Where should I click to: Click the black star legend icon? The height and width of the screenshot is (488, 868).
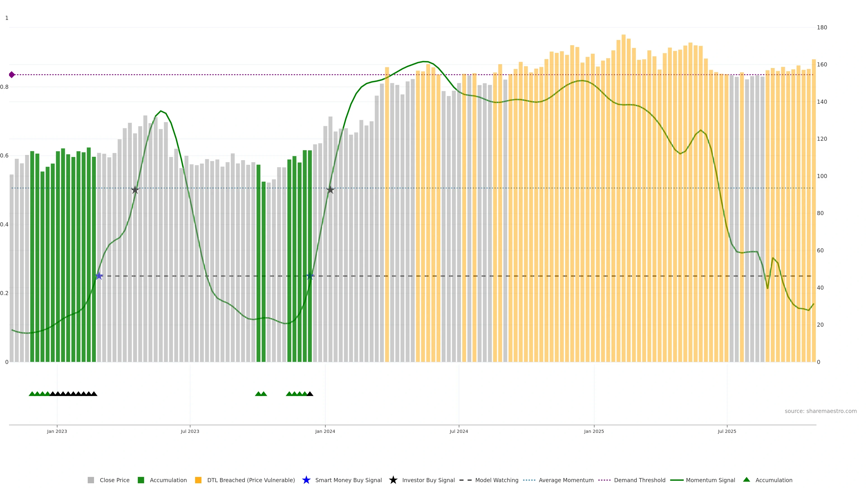(393, 480)
